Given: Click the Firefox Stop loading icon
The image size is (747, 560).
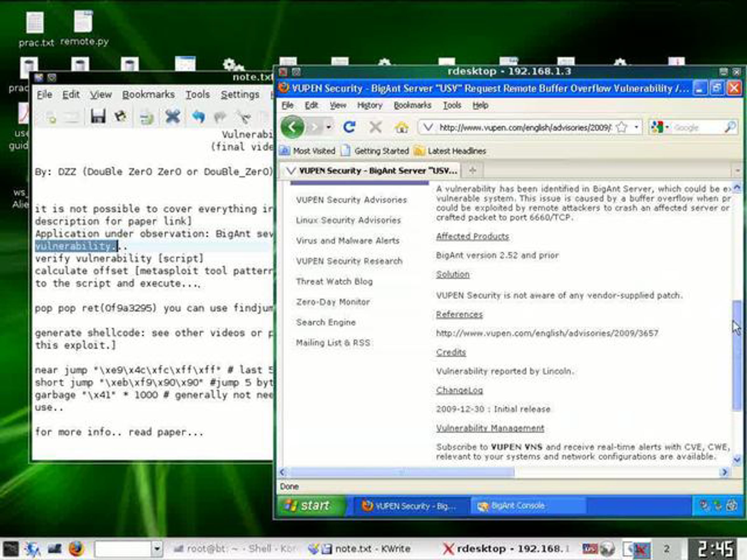Looking at the screenshot, I should click(375, 127).
